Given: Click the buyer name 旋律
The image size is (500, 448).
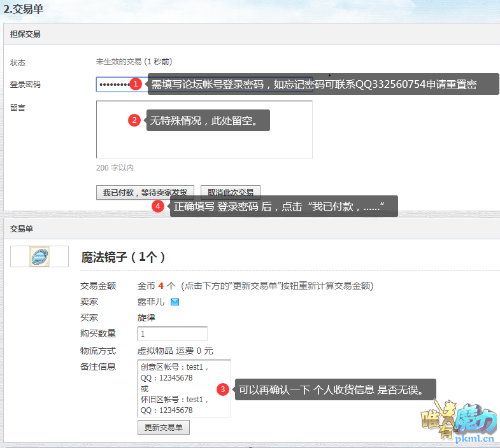Looking at the screenshot, I should click(146, 318).
